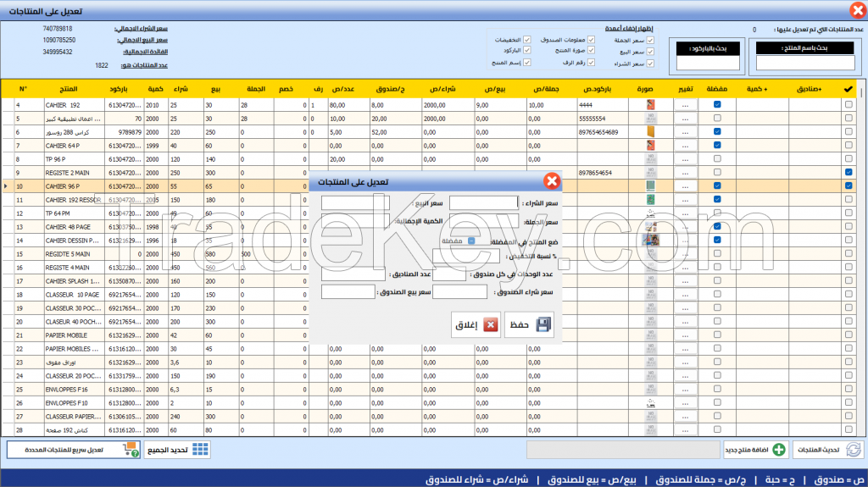Mark CLASSEUR 30 POC row as favorite
Image resolution: width=868 pixels, height=487 pixels.
coord(717,307)
